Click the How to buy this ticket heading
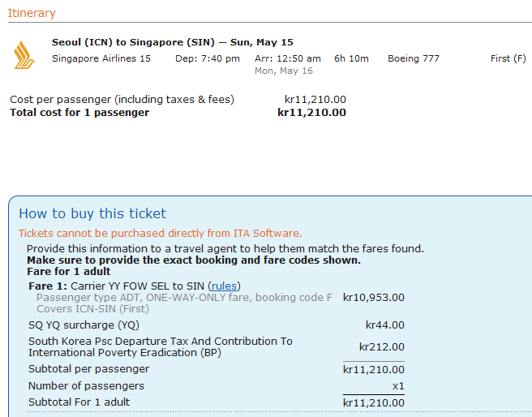Viewport: 532px width, 417px height. pyautogui.click(x=92, y=213)
